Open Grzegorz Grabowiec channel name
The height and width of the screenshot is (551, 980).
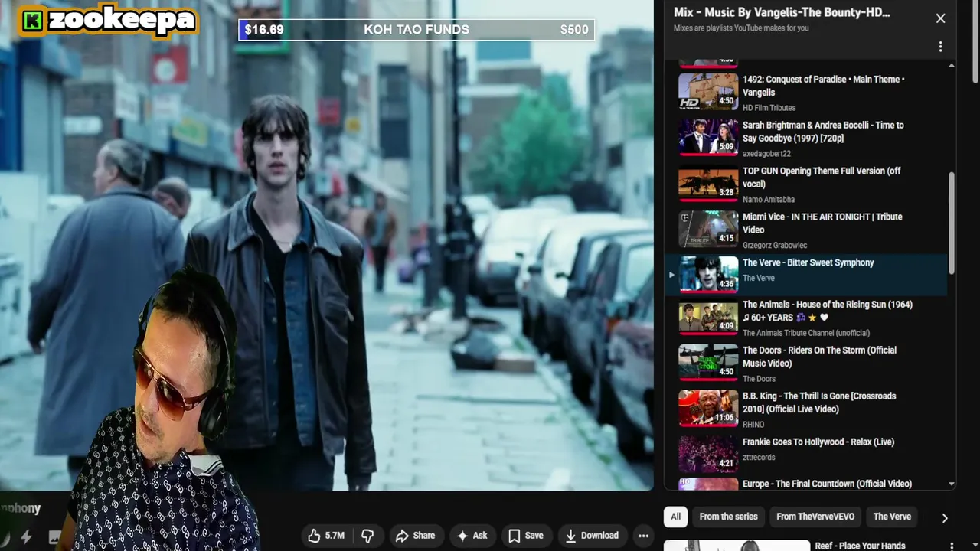775,246
